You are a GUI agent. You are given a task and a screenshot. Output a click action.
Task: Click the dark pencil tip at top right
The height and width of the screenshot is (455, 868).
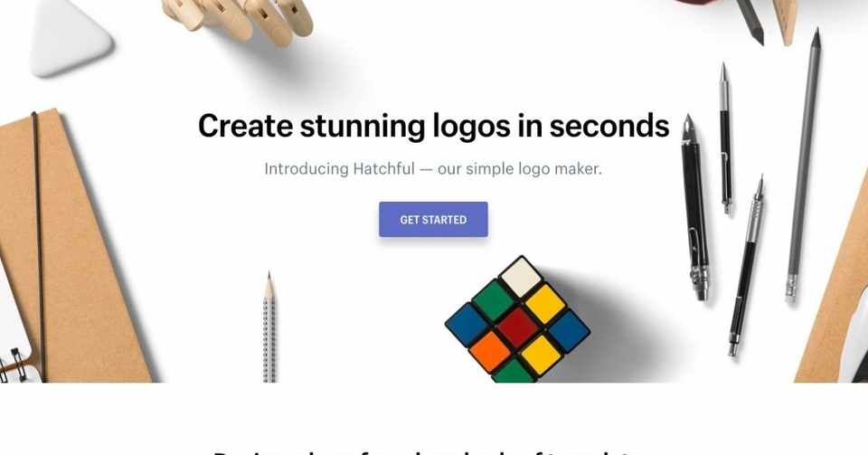(x=751, y=21)
